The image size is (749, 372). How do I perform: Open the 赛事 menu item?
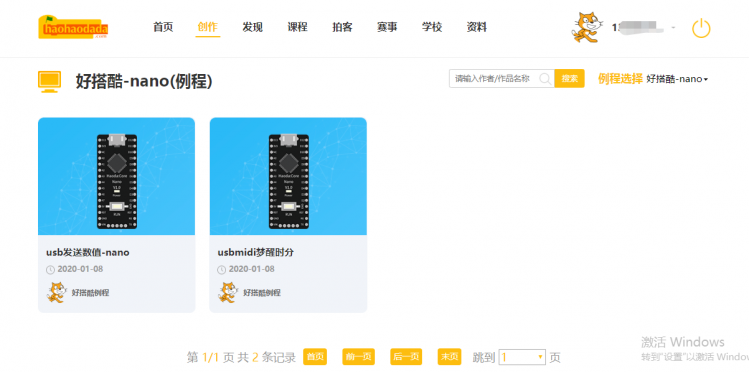387,27
